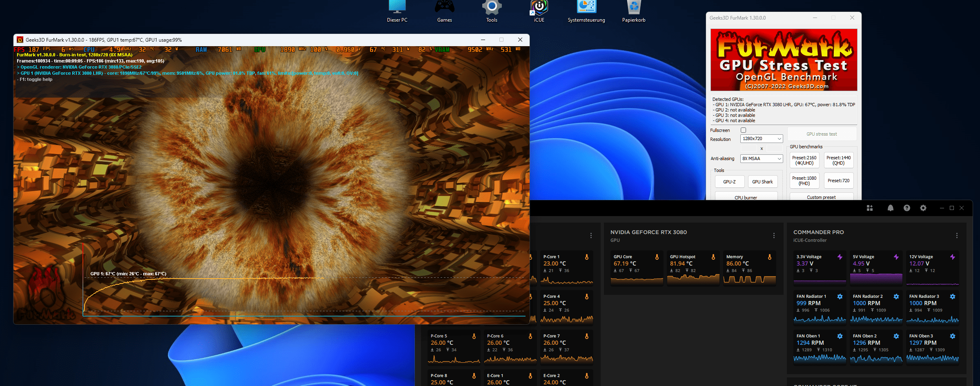Open the Dieser PC desktop icon
Image resolution: width=980 pixels, height=386 pixels.
point(397,11)
